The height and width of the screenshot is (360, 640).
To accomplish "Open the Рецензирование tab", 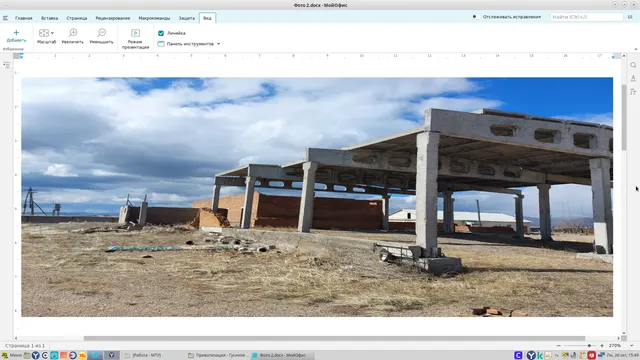I will (113, 18).
